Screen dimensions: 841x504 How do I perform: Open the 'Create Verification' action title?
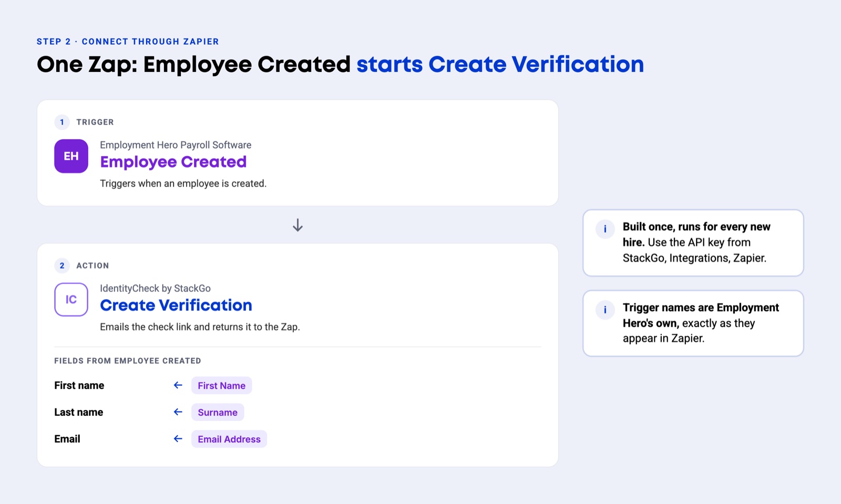coord(176,305)
